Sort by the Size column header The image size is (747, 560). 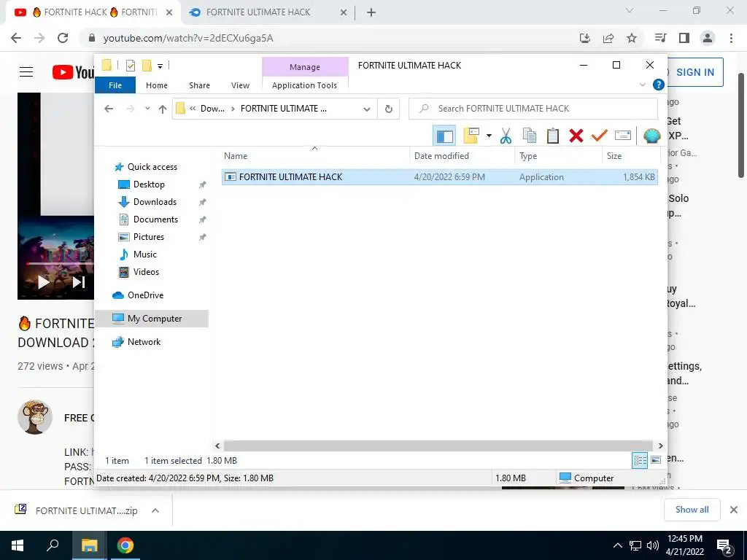631,156
